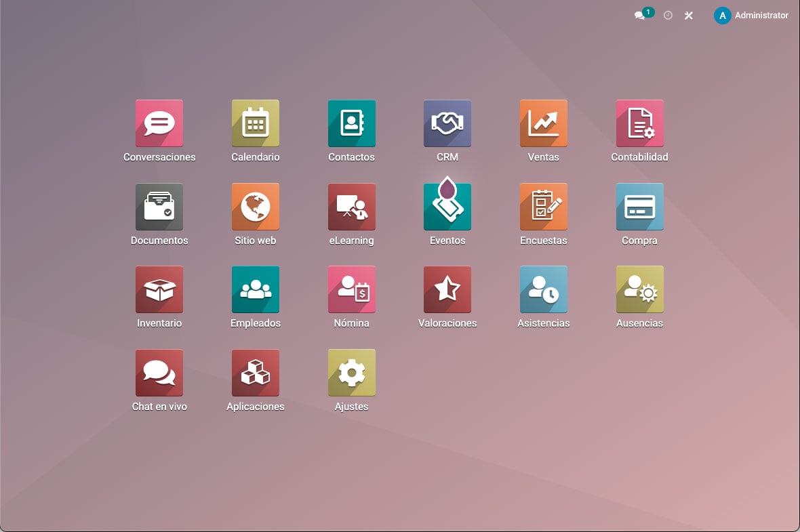Open the CRM handshake icon

pyautogui.click(x=447, y=123)
